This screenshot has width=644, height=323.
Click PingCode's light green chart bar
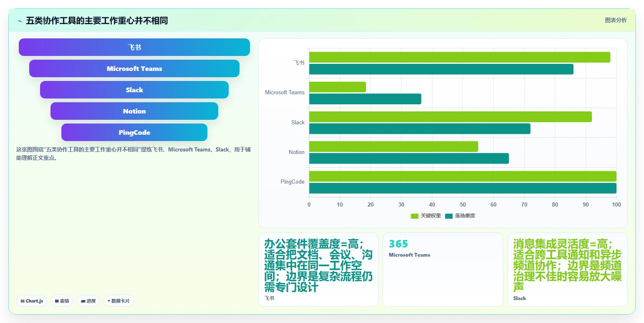[463, 176]
